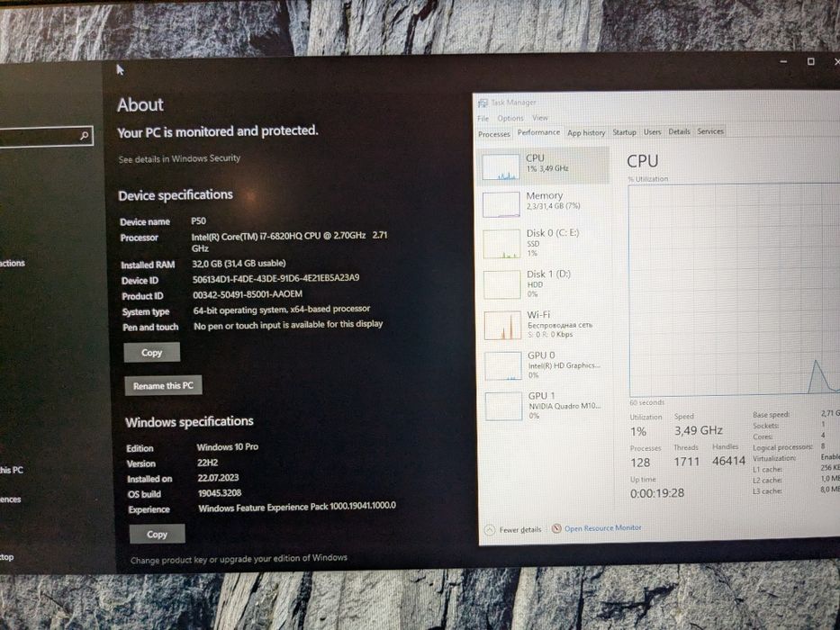The image size is (840, 630).
Task: Select the GPU 1 NVIDIA Quadro thumbnail
Action: 504,406
